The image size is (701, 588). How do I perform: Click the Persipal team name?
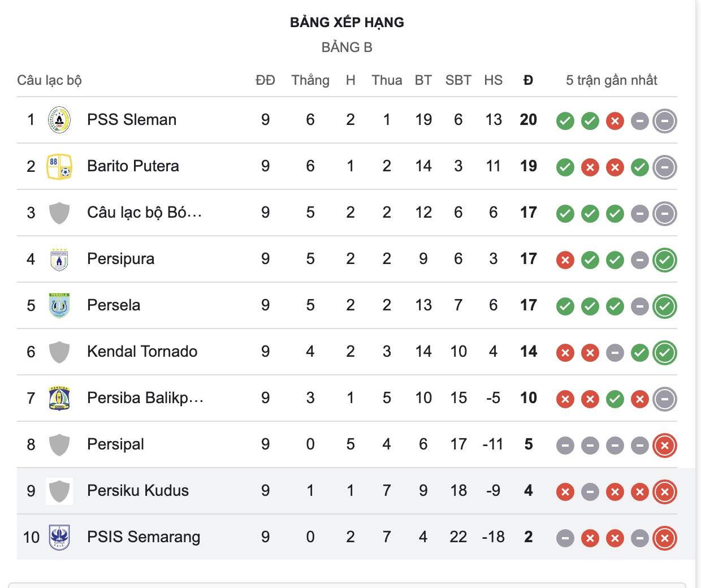point(115,444)
